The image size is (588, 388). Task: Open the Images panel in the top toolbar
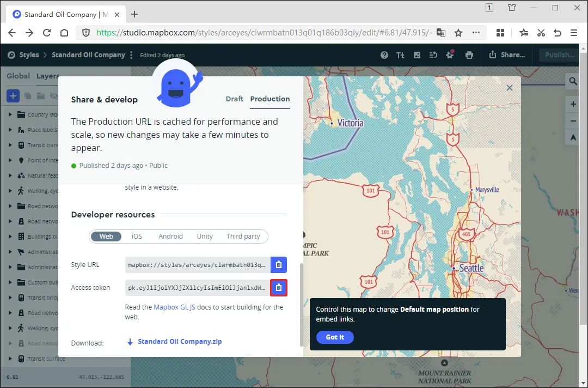(416, 54)
